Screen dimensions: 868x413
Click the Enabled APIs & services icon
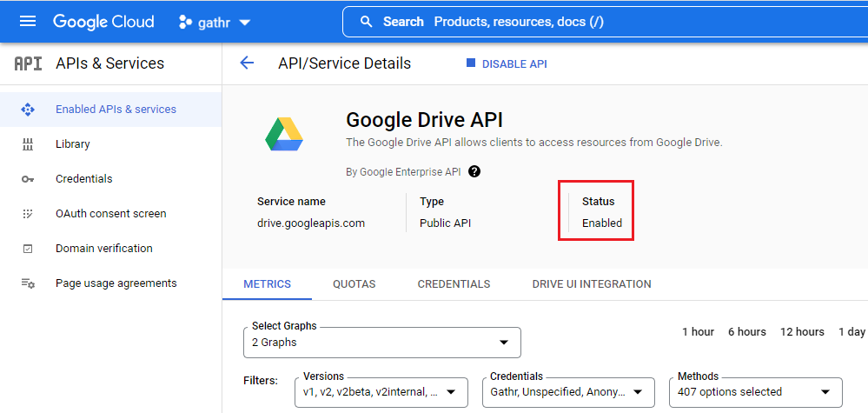tap(28, 109)
